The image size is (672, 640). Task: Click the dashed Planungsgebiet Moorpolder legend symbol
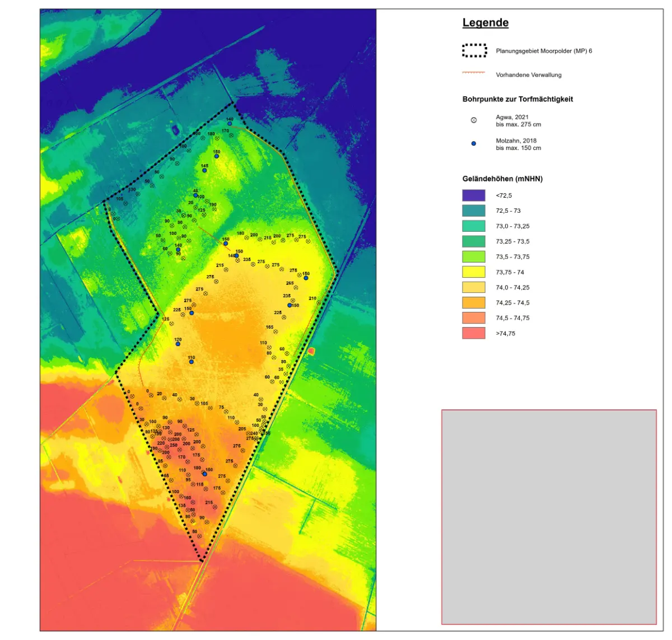tap(474, 51)
